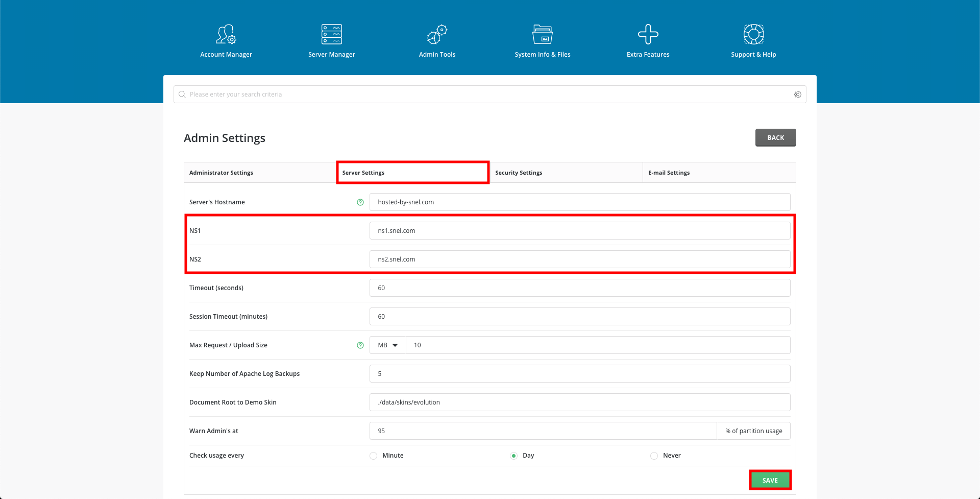Click the Account Manager label
980x499 pixels.
click(226, 55)
